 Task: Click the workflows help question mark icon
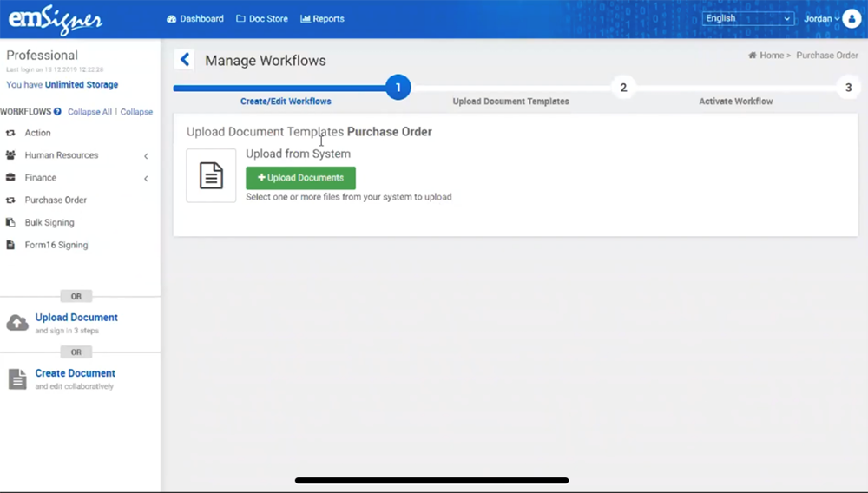click(57, 112)
